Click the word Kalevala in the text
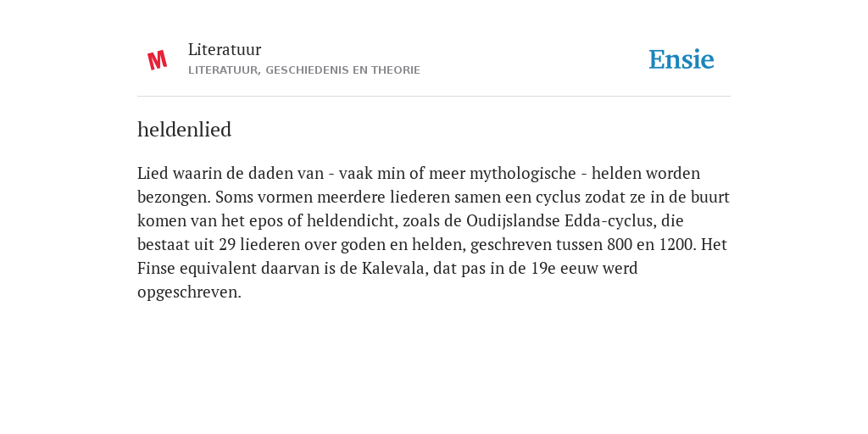This screenshot has width=868, height=434. click(395, 269)
